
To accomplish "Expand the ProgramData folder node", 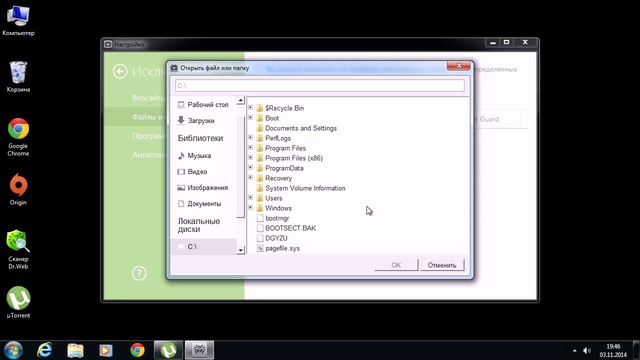I will coord(250,168).
